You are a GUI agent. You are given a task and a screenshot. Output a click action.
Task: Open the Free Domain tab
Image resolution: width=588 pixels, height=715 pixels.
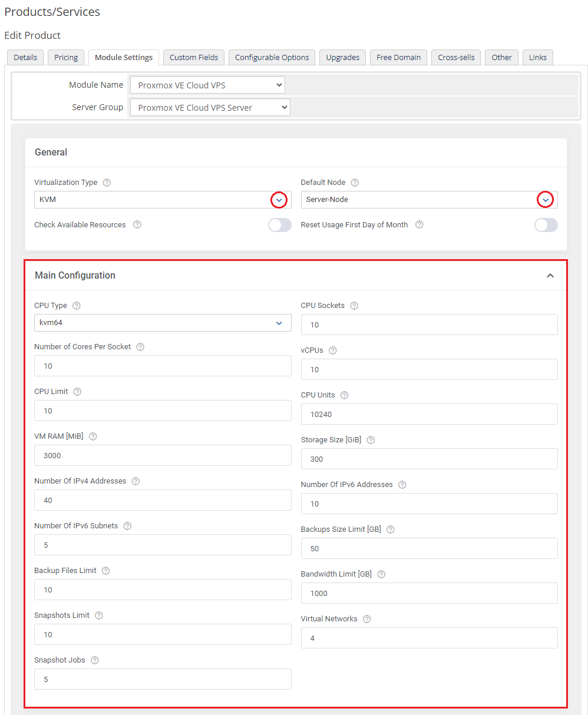pos(399,57)
